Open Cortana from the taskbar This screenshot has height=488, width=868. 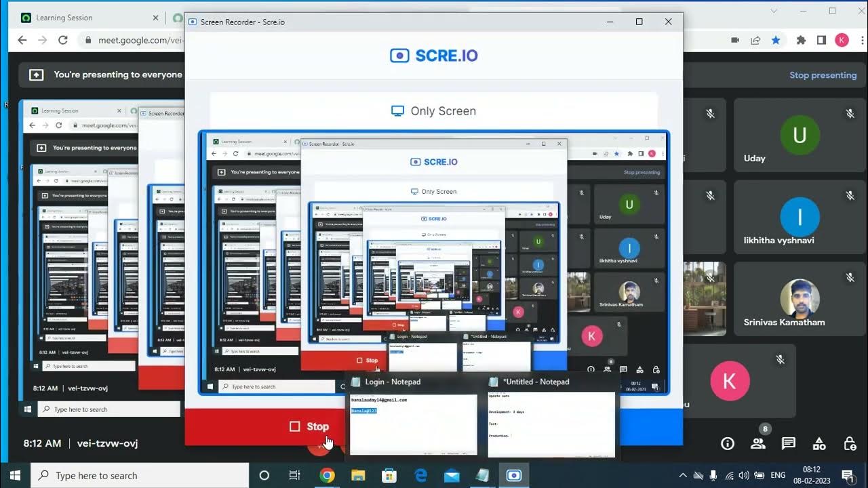coord(264,475)
